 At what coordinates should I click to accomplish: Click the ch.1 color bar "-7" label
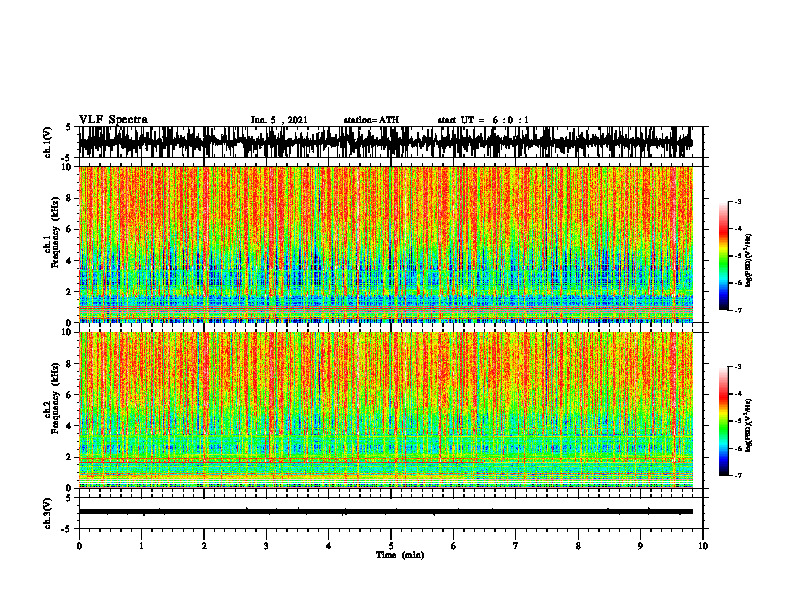tap(738, 310)
